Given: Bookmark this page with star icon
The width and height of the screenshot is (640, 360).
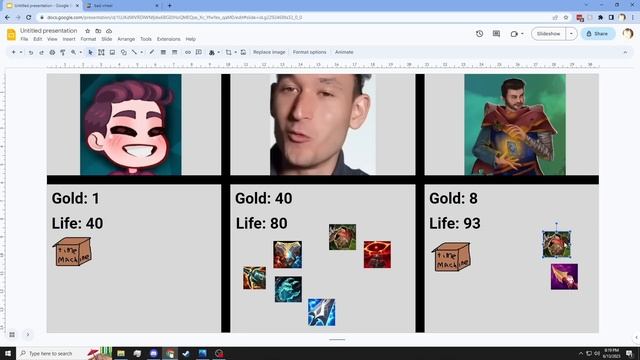Looking at the screenshot, I should click(566, 18).
